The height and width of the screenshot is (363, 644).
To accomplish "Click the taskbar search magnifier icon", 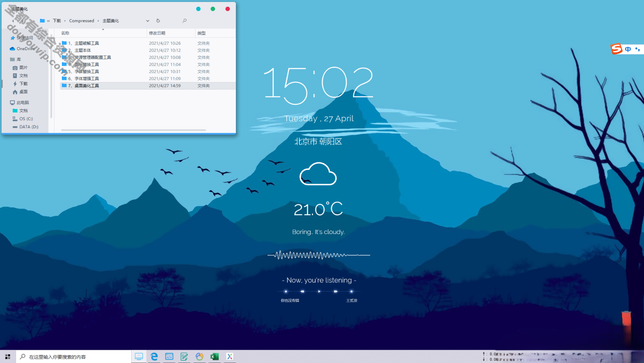I will (23, 357).
